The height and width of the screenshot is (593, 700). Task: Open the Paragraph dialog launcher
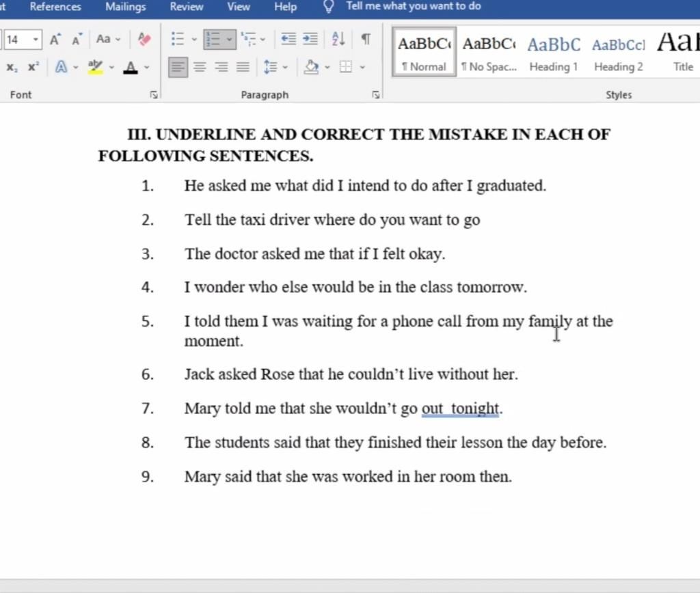pyautogui.click(x=376, y=94)
